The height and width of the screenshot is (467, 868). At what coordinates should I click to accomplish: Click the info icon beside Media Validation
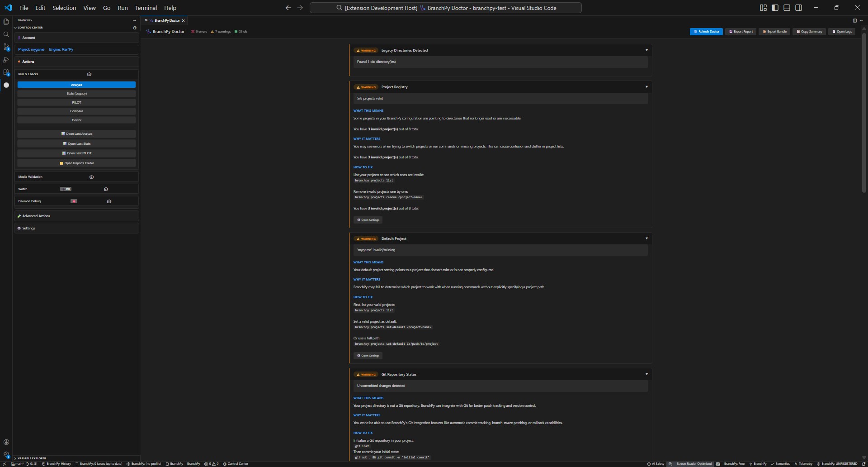tap(91, 177)
